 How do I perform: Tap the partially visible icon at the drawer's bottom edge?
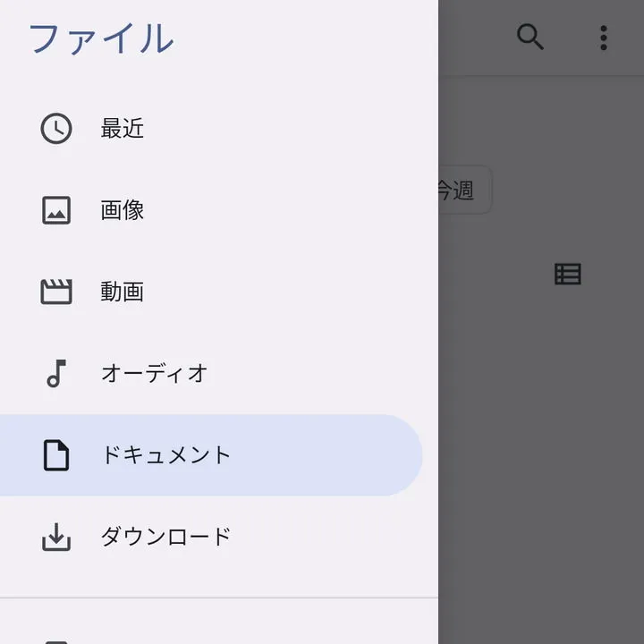(56, 639)
